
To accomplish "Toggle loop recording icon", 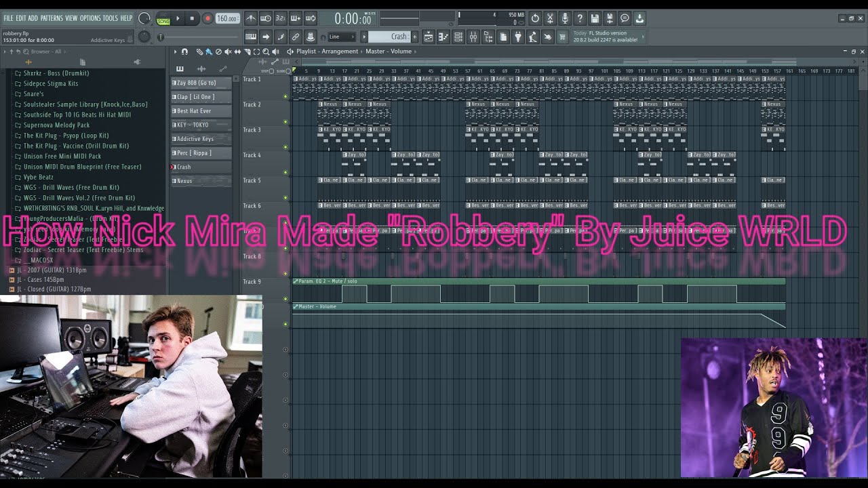I will pos(310,19).
